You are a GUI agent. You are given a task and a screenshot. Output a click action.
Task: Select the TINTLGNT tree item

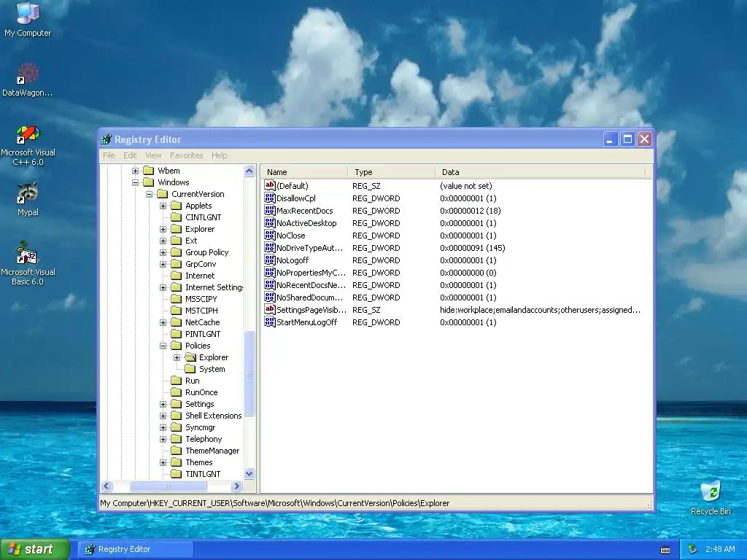coord(203,474)
